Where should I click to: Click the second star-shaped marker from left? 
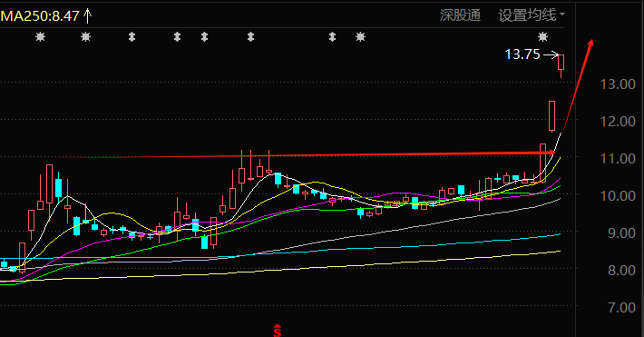coord(85,37)
